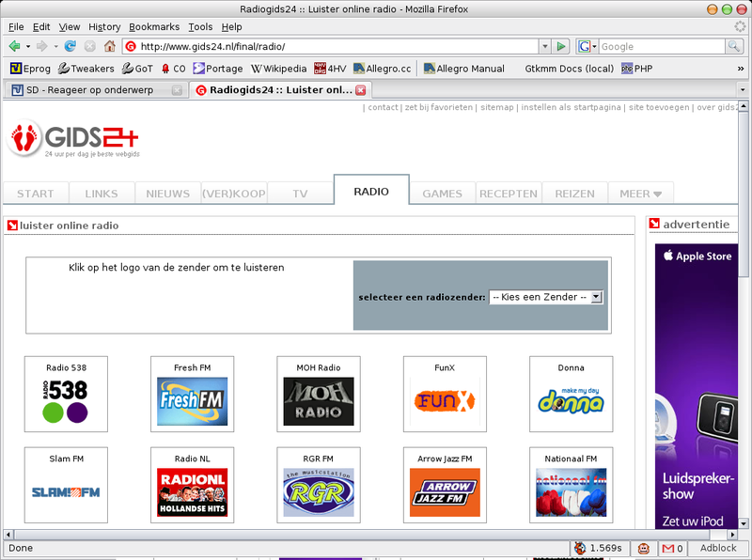Expand the MEER navigation dropdown
The width and height of the screenshot is (752, 560).
coord(641,194)
